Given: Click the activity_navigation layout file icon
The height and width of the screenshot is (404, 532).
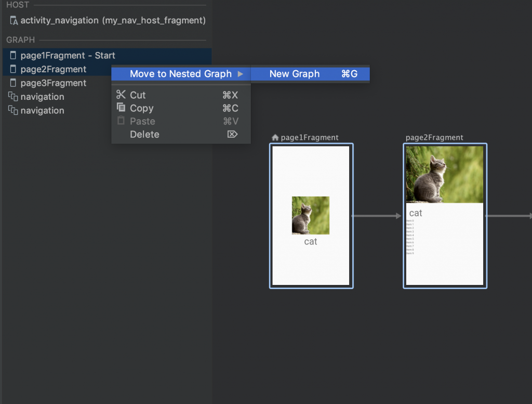Looking at the screenshot, I should pos(14,21).
